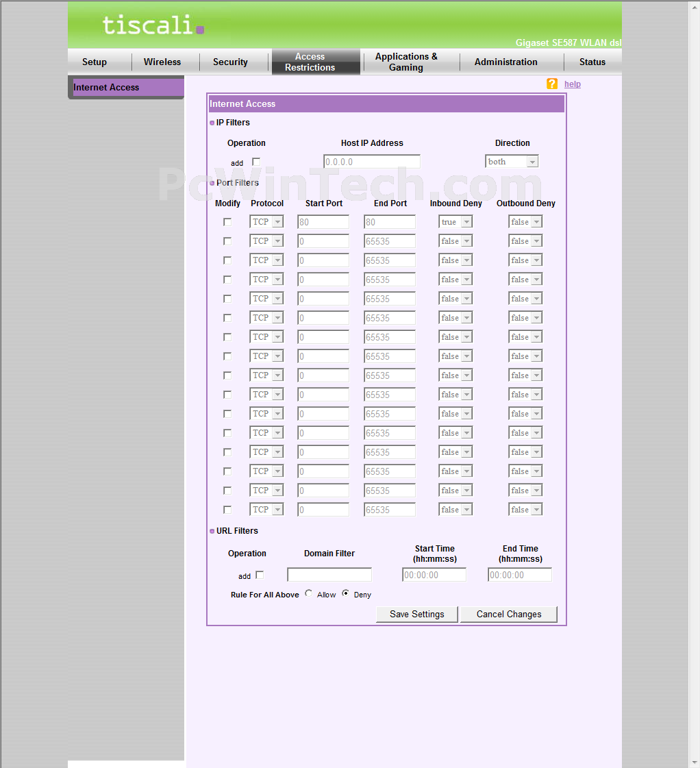Open the Status tab
Image resolution: width=700 pixels, height=768 pixels.
coord(592,62)
